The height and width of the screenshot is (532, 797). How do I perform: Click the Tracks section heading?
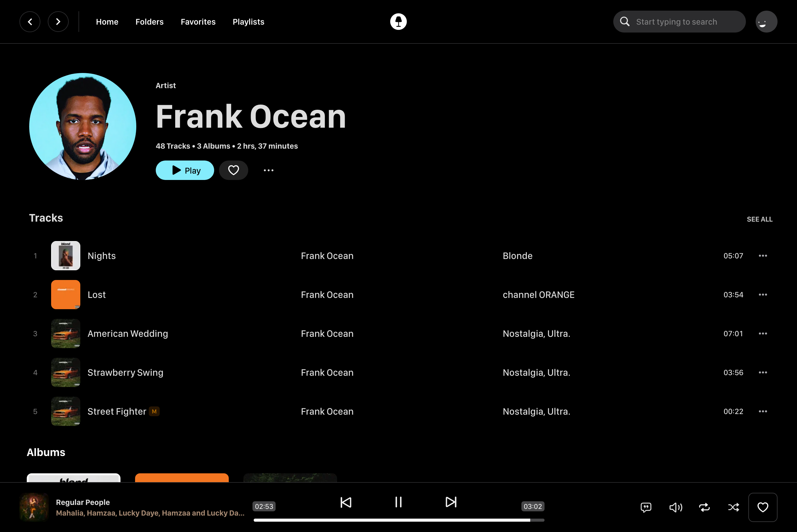tap(46, 218)
